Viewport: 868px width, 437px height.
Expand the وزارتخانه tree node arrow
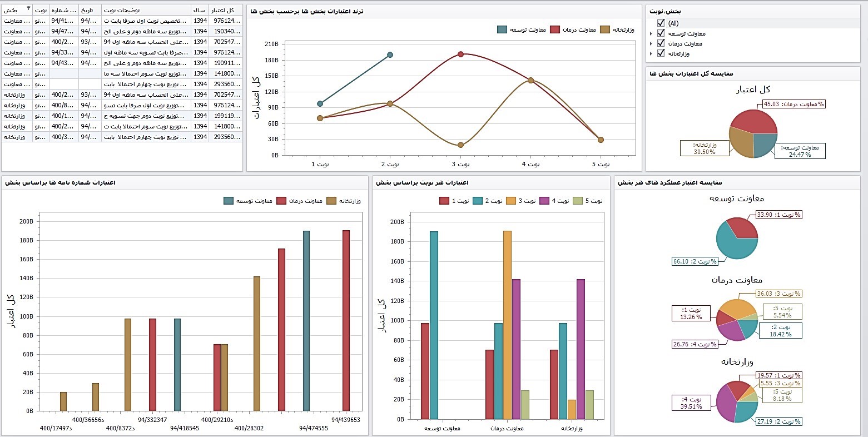coord(651,54)
